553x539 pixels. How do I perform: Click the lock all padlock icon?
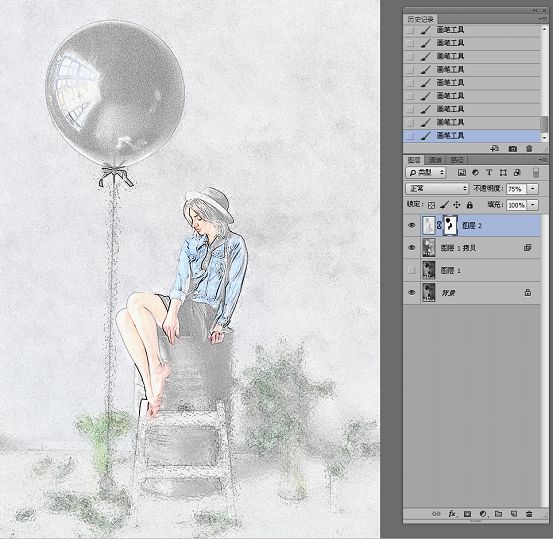pyautogui.click(x=469, y=205)
